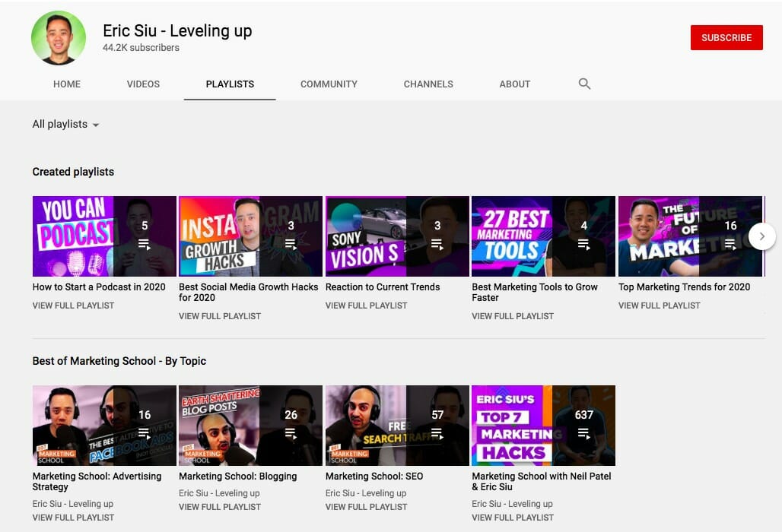Click the red SUBSCRIBE button
Image resolution: width=782 pixels, height=532 pixels.
[x=726, y=37]
